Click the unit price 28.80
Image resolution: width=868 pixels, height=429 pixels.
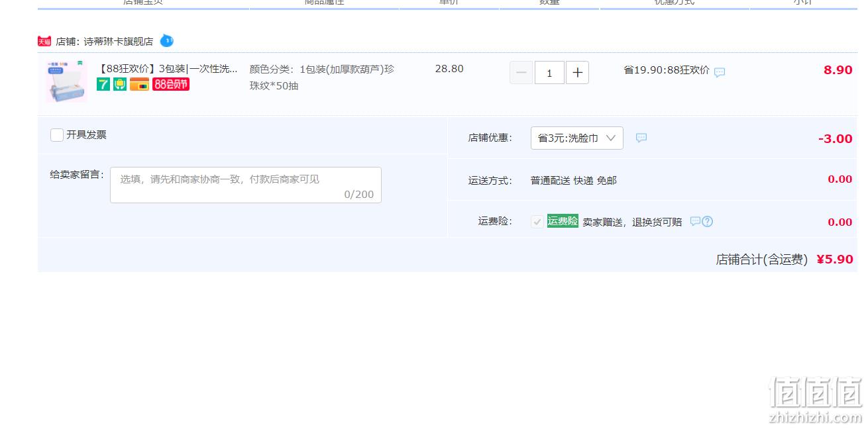[449, 69]
